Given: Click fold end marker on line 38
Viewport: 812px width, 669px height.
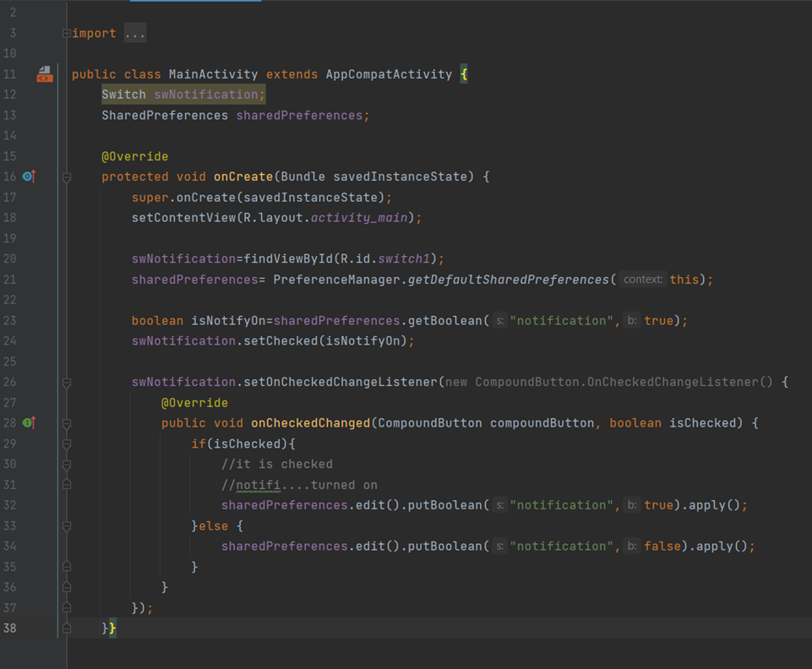Looking at the screenshot, I should point(66,628).
